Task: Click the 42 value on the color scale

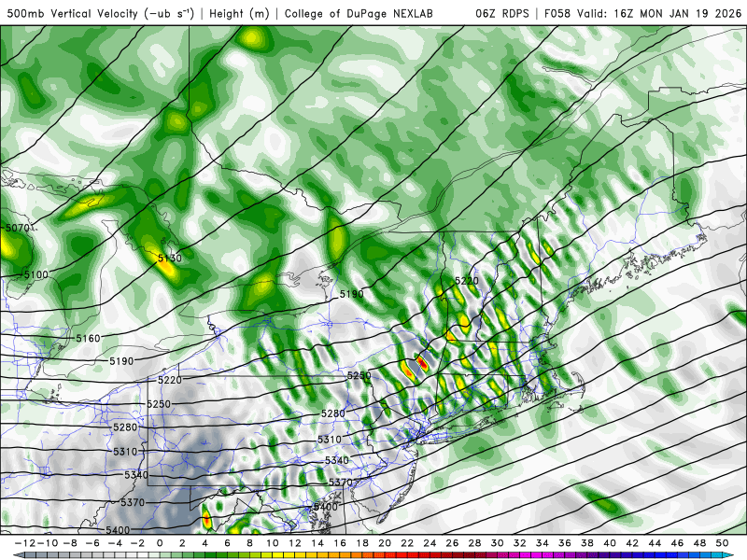Action: 632,543
